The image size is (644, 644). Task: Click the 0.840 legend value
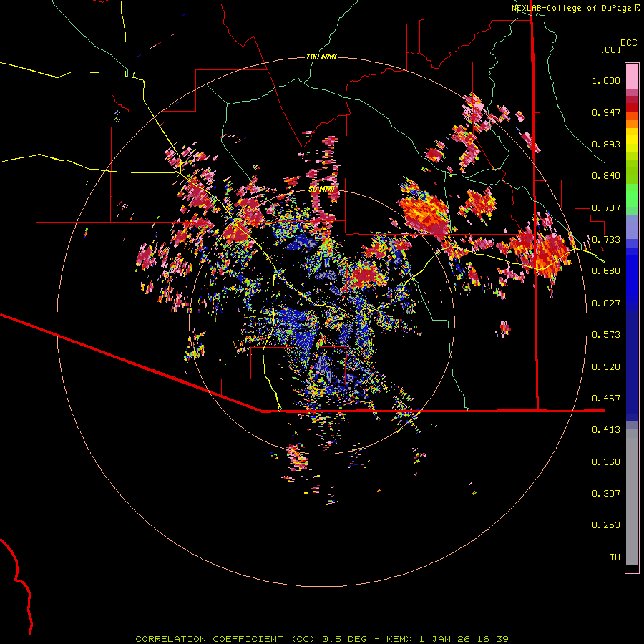pyautogui.click(x=606, y=176)
